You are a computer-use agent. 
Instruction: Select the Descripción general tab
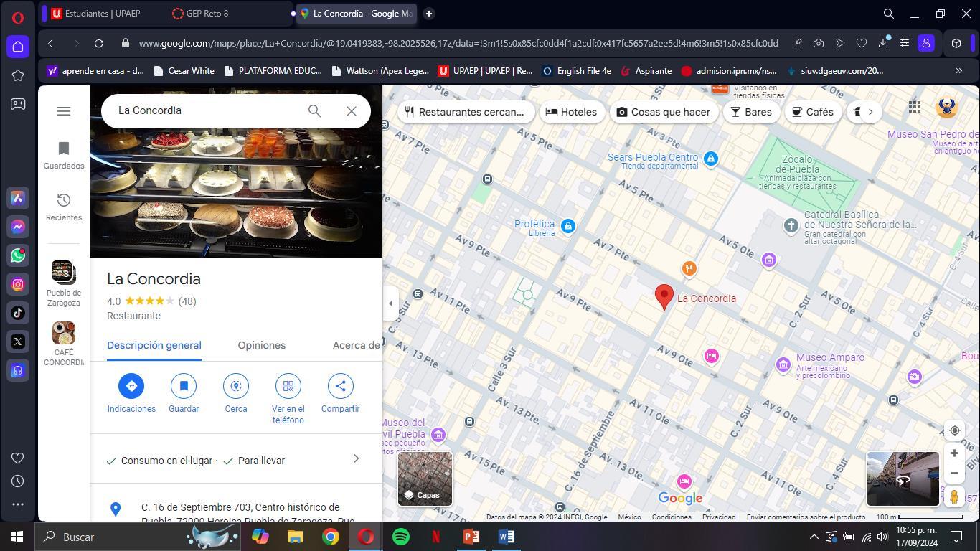(154, 345)
